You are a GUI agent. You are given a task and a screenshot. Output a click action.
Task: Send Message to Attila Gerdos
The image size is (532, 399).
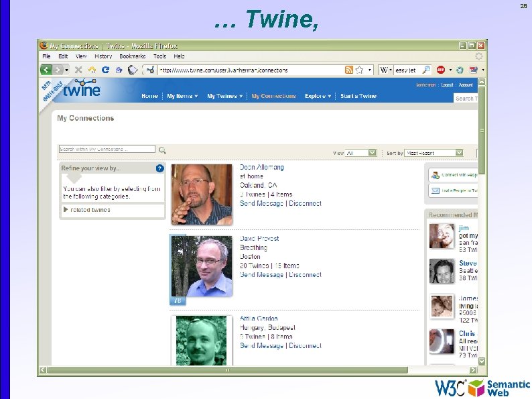tap(261, 345)
